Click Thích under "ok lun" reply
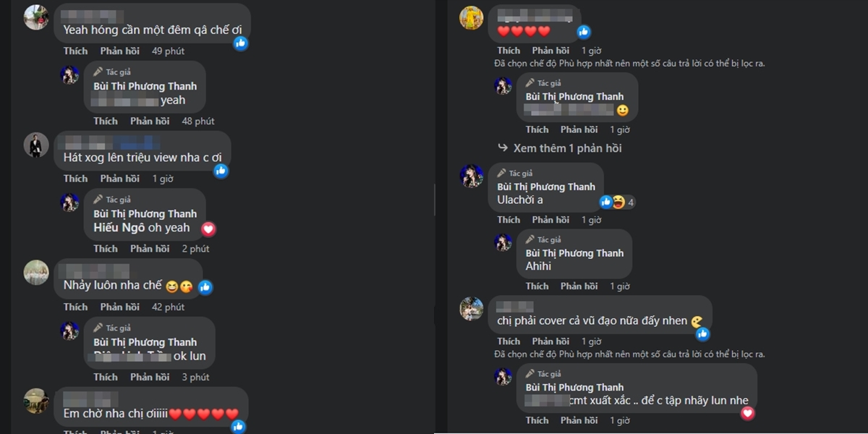This screenshot has height=434, width=868. (106, 378)
